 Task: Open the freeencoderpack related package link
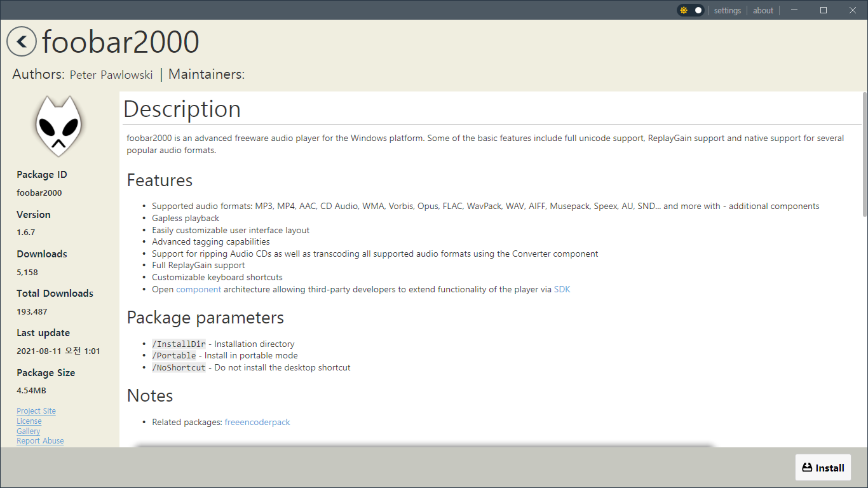[x=257, y=422]
